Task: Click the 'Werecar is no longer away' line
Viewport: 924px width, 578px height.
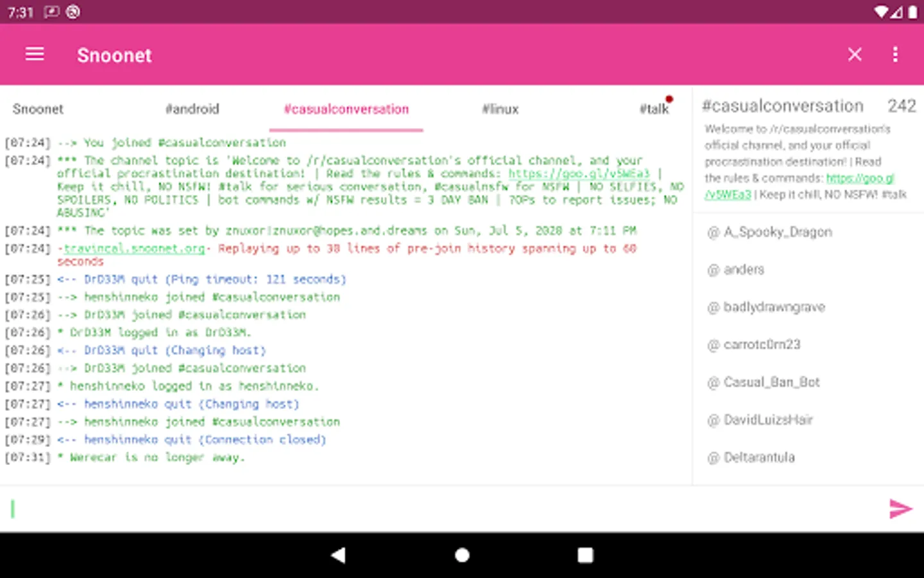Action: tap(125, 458)
